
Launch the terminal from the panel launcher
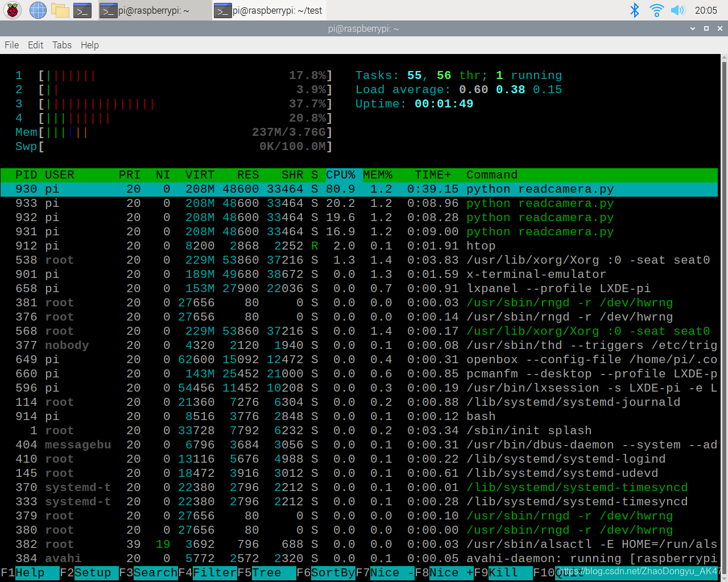pyautogui.click(x=82, y=10)
